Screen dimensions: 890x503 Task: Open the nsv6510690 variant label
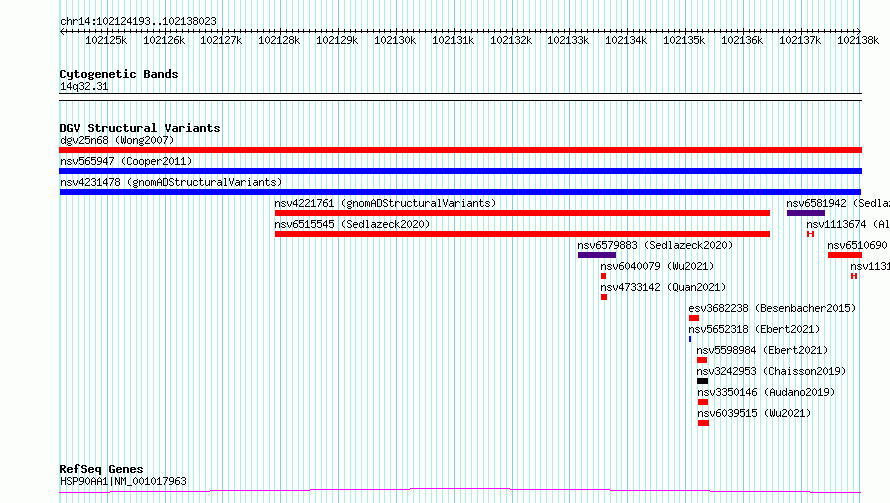click(x=857, y=245)
